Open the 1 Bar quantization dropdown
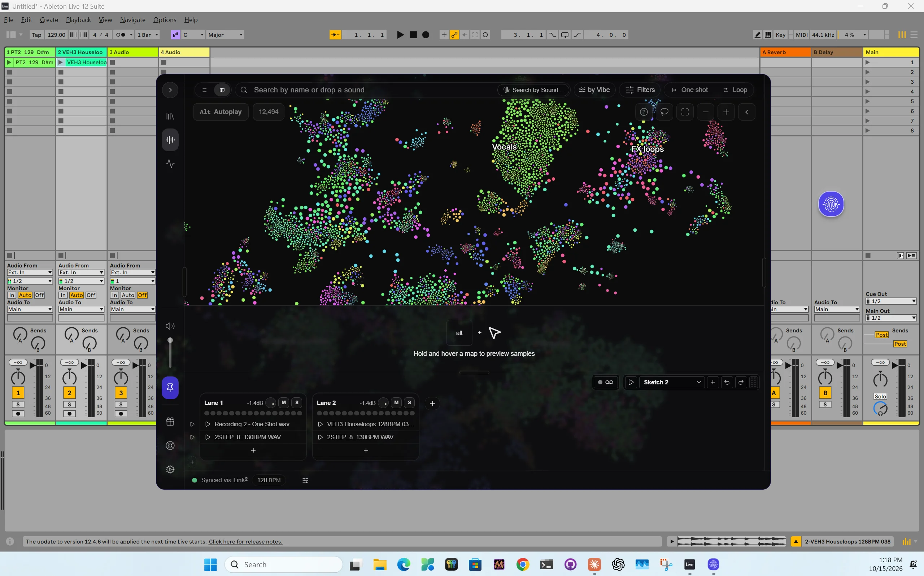 (147, 35)
